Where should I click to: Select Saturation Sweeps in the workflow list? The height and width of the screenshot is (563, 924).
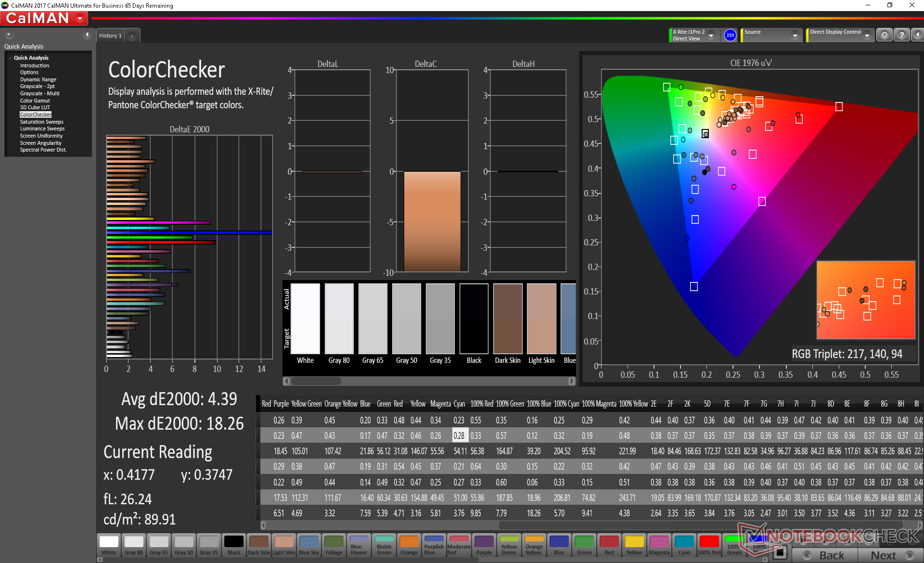pyautogui.click(x=41, y=122)
